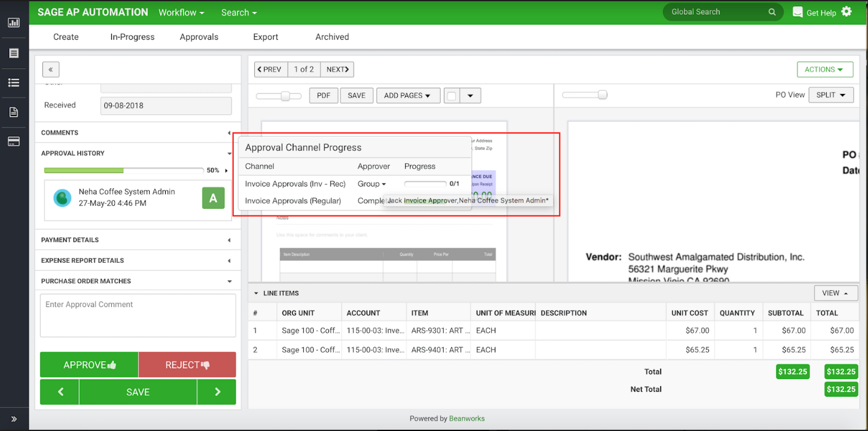Click Invoice Approvals (Regular) channel
The width and height of the screenshot is (868, 431).
(293, 201)
